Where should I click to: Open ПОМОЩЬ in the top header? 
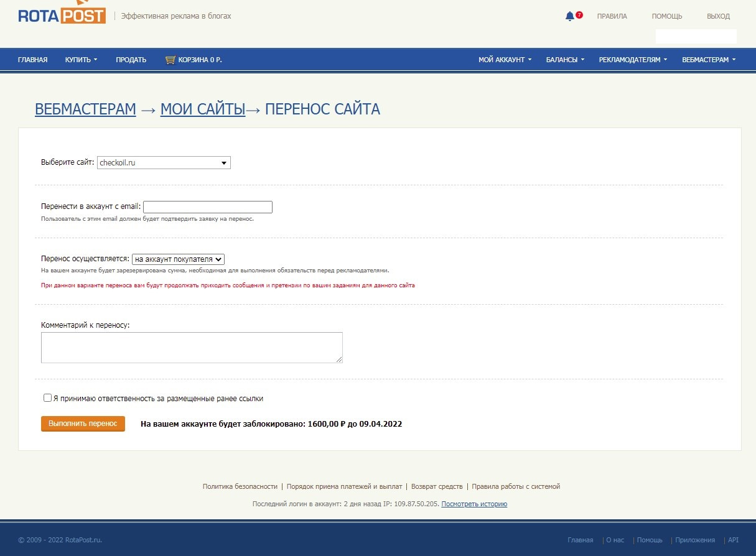667,16
